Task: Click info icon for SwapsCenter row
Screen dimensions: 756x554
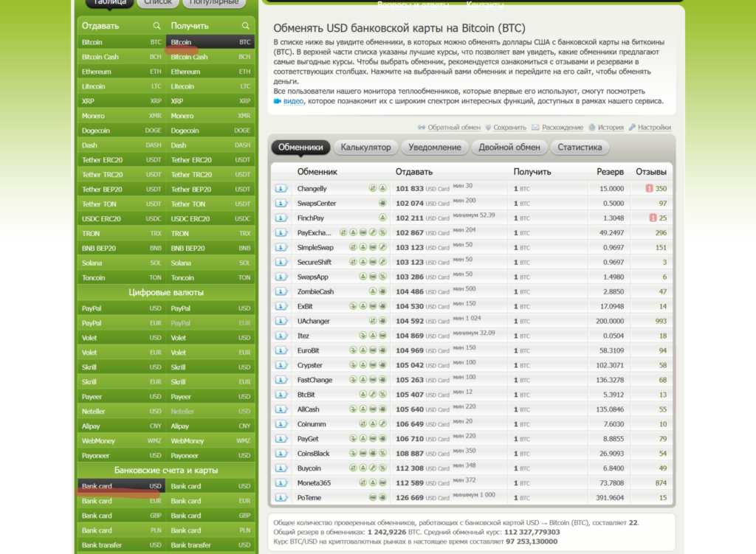Action: click(x=281, y=204)
